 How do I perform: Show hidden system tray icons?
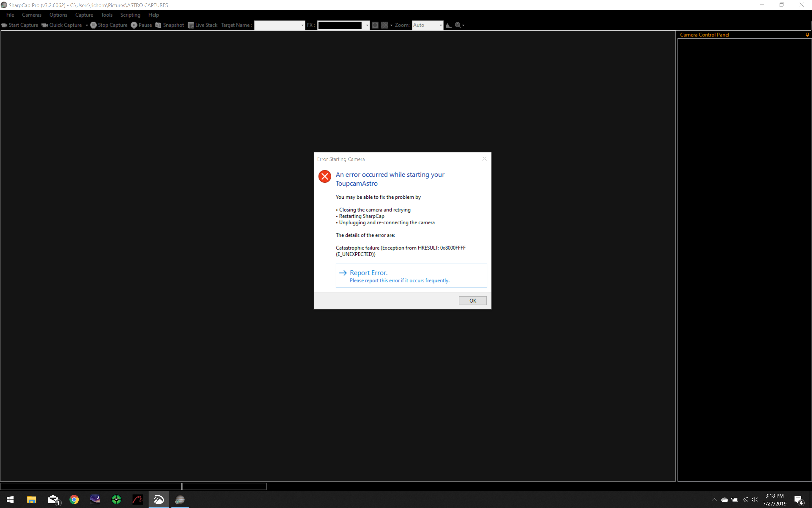[x=714, y=500]
